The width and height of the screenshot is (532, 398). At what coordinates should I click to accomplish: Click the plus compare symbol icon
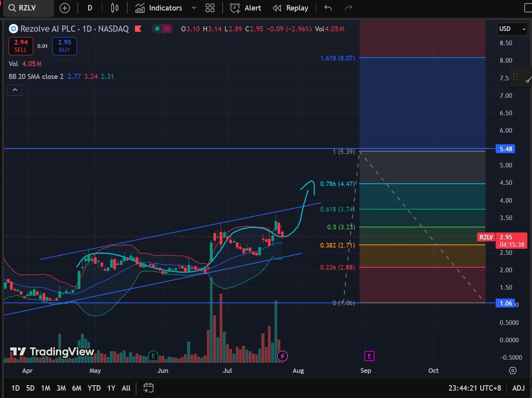tap(65, 8)
